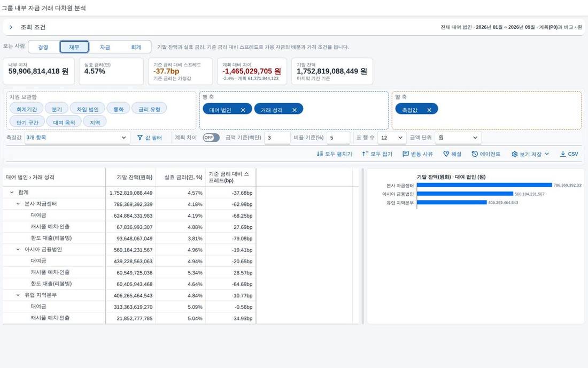Viewport: 588px width, 368px height.
Task: Remove the 거래 성격 chip via its X
Action: point(295,110)
